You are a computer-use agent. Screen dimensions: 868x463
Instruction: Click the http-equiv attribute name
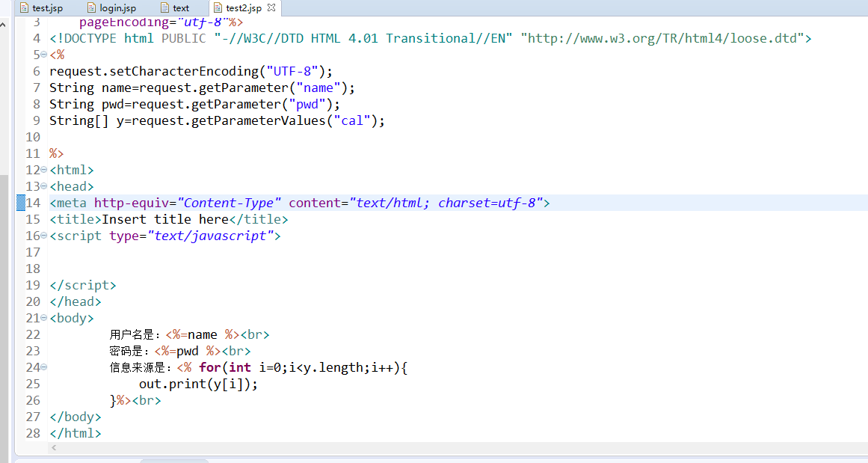click(131, 203)
